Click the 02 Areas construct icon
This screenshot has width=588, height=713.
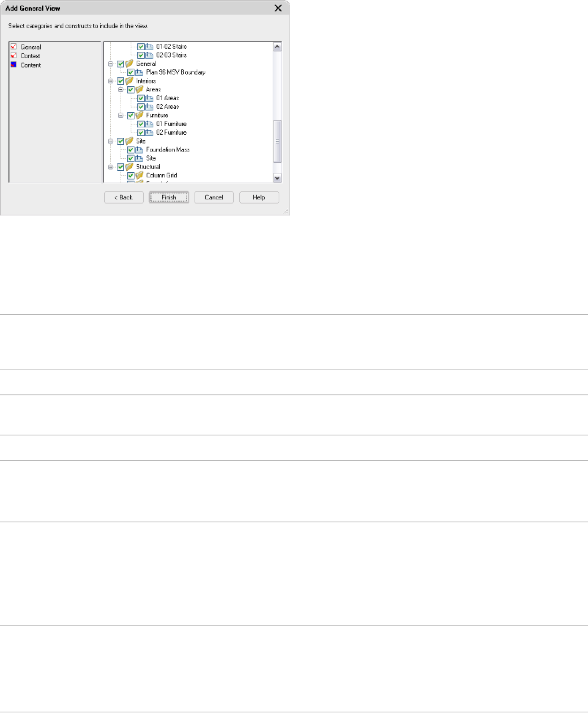tap(149, 107)
